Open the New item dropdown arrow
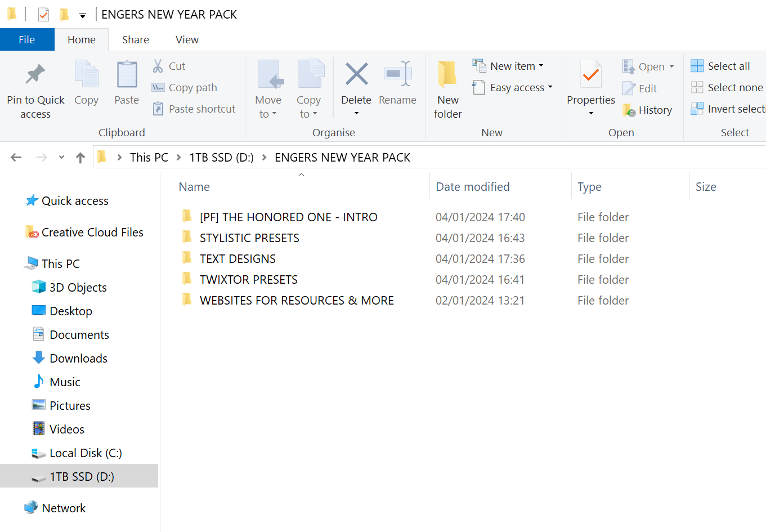 [x=541, y=66]
